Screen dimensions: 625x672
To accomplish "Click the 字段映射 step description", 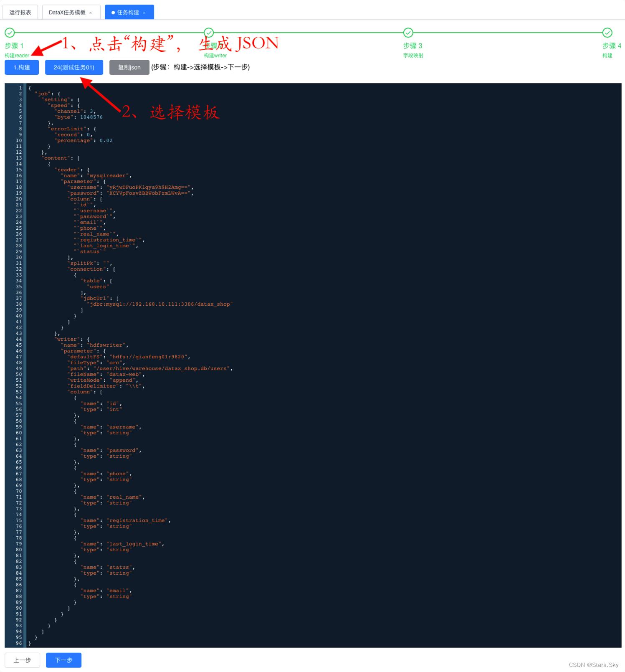I will point(413,56).
